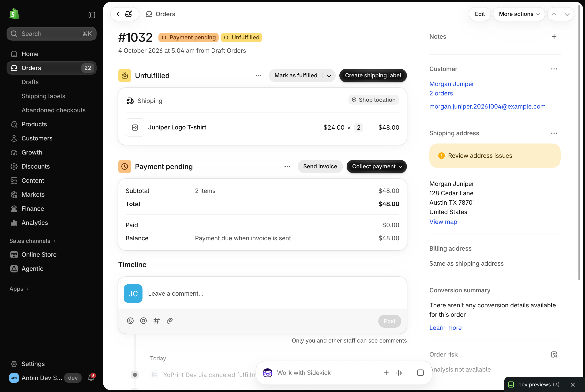Click the Sidekick voice waveform icon
This screenshot has width=585, height=392.
tap(399, 373)
